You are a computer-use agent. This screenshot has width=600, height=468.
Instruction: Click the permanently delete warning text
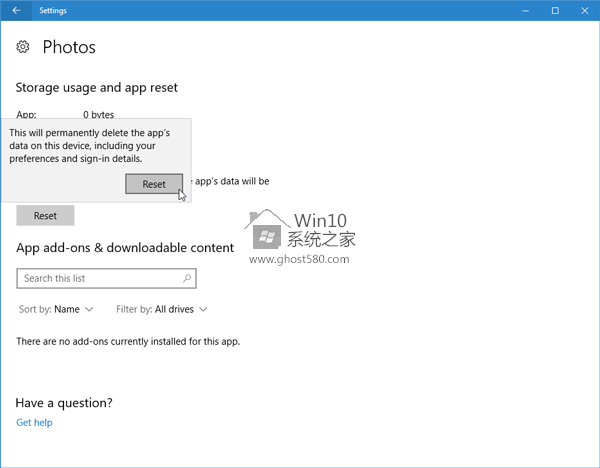[x=90, y=146]
